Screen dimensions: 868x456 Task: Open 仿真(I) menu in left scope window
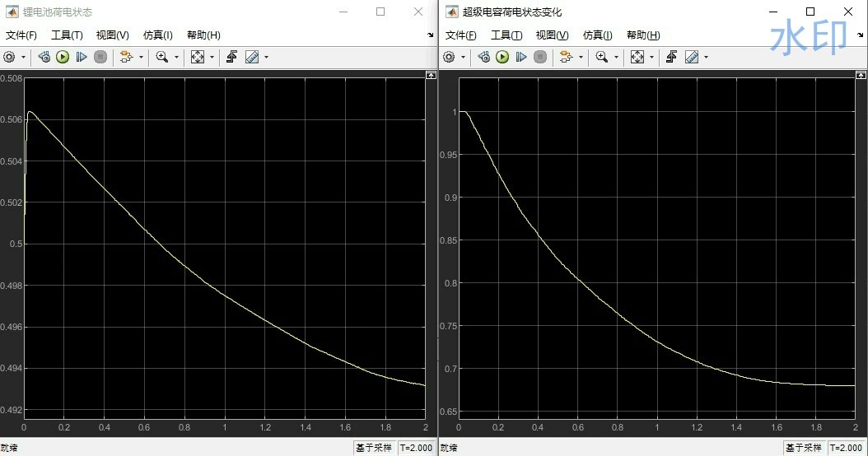click(x=158, y=35)
